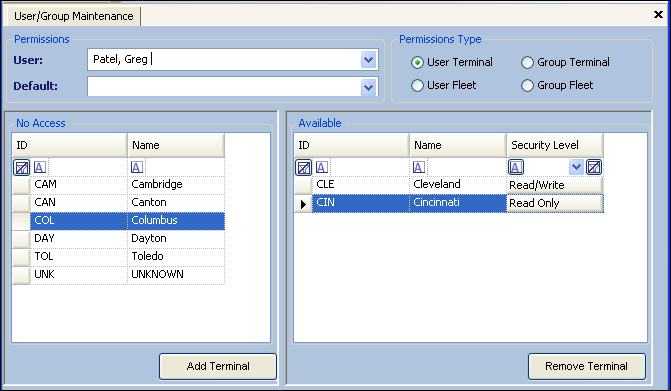671x391 pixels.
Task: Expand the User dropdown list
Action: [368, 60]
